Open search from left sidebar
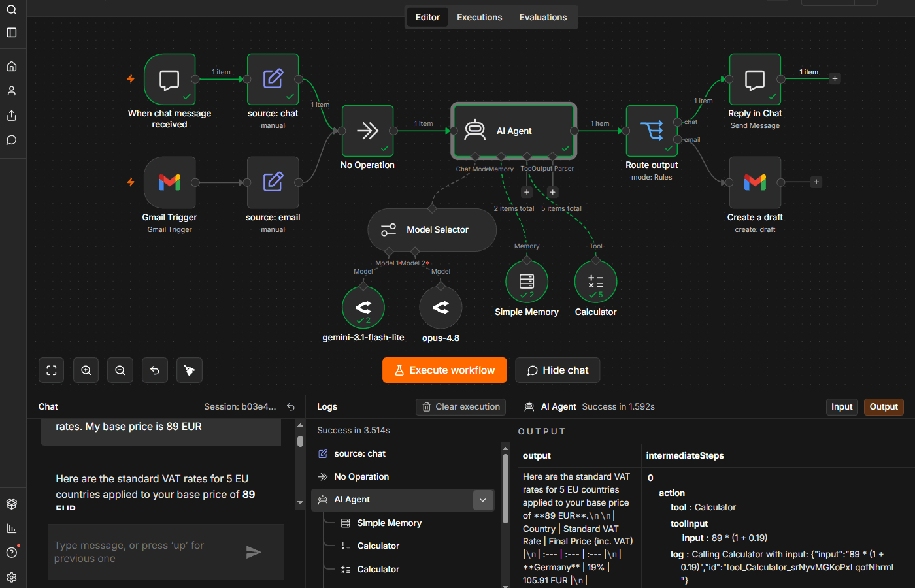Image resolution: width=915 pixels, height=588 pixels. tap(11, 9)
